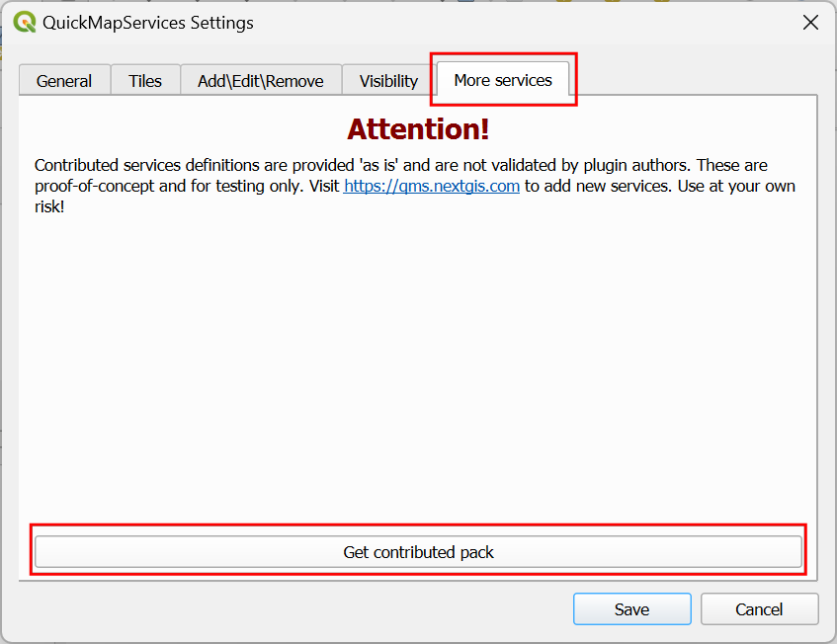Switch to the General tab
This screenshot has height=644, width=837.
tap(64, 81)
